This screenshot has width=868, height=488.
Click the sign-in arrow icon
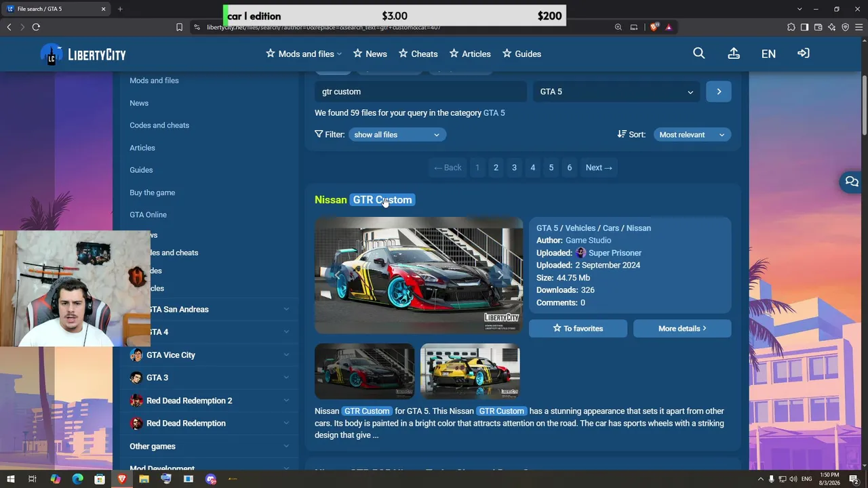point(804,54)
